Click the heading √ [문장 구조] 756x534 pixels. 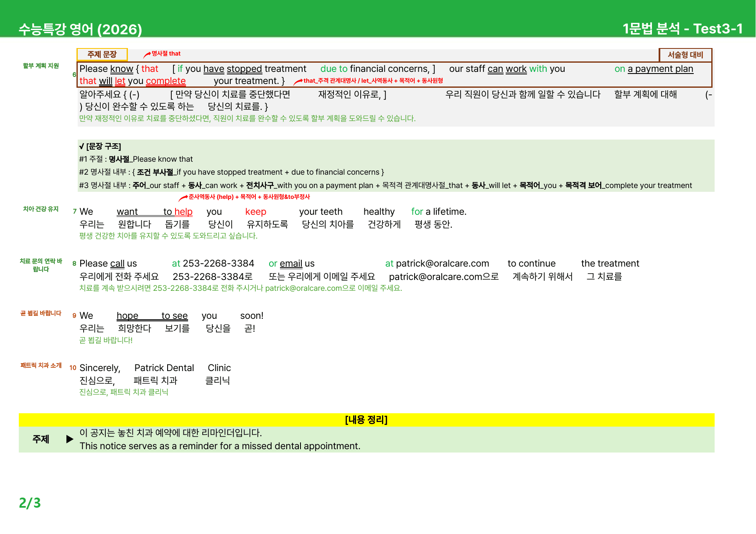click(x=100, y=146)
